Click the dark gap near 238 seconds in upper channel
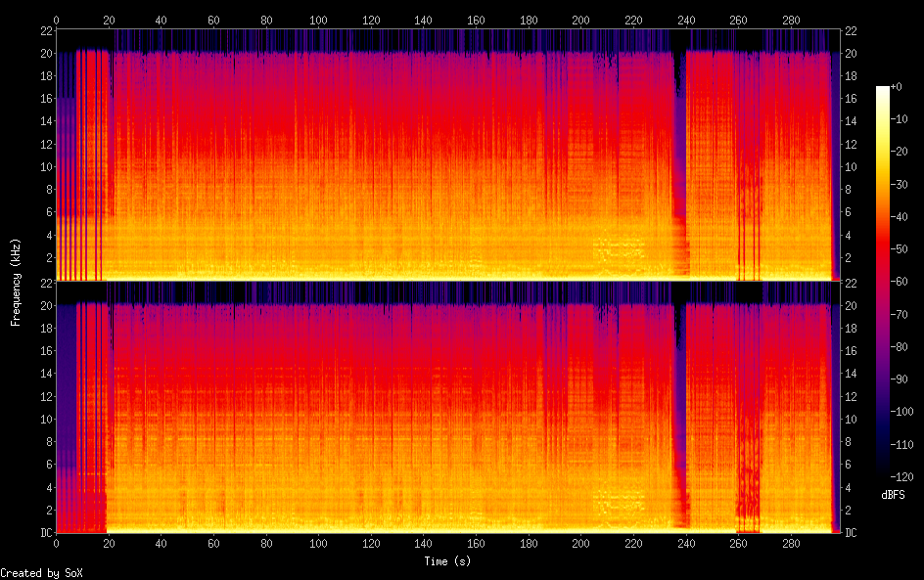 pyautogui.click(x=679, y=147)
